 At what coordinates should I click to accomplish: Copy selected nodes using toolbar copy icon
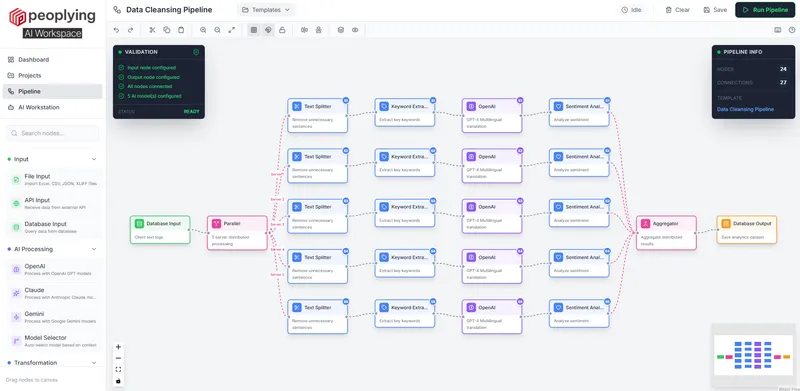(166, 30)
